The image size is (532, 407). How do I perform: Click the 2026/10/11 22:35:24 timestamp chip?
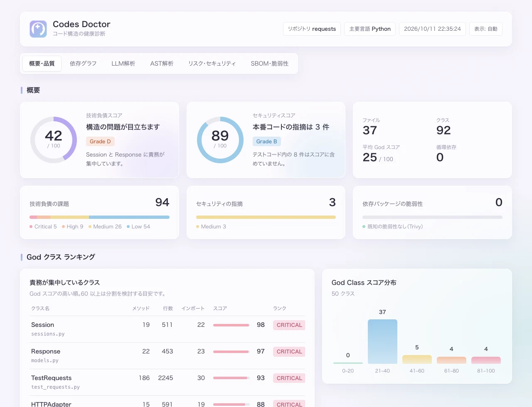432,29
